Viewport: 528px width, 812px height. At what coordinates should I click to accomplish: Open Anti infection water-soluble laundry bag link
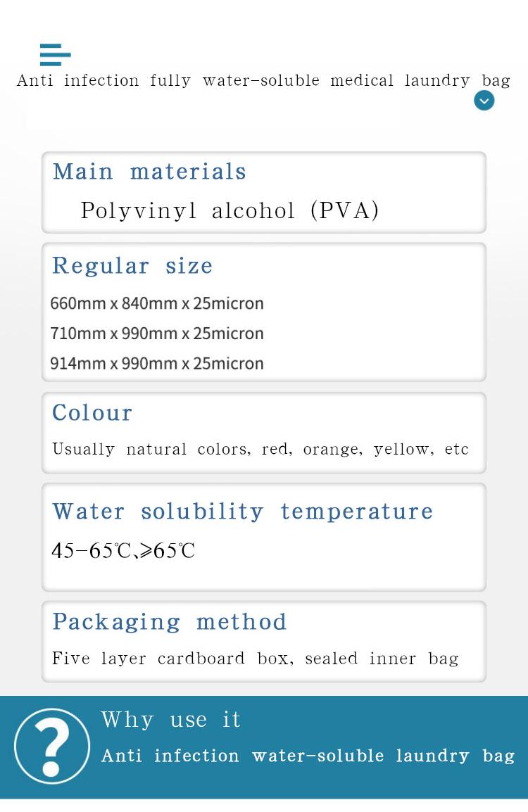(x=308, y=756)
